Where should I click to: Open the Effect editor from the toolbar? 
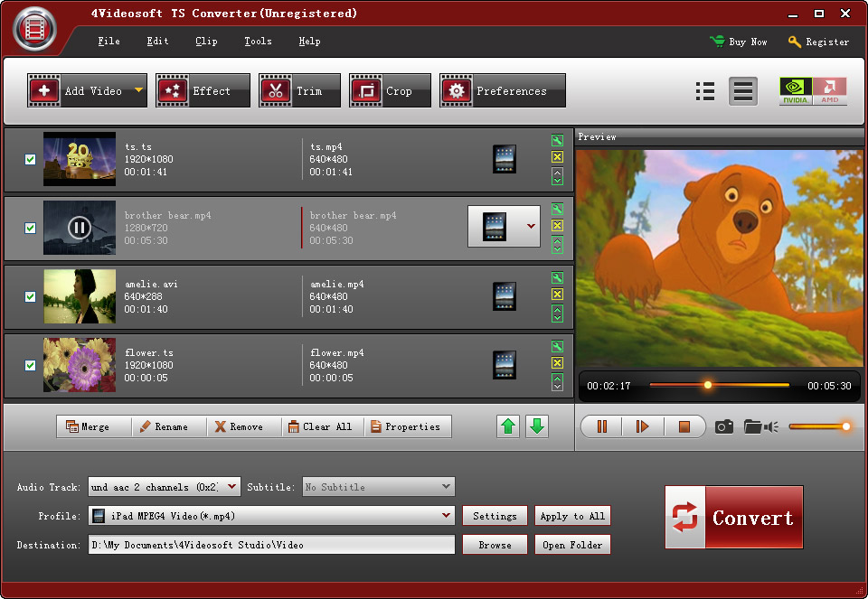coord(202,90)
